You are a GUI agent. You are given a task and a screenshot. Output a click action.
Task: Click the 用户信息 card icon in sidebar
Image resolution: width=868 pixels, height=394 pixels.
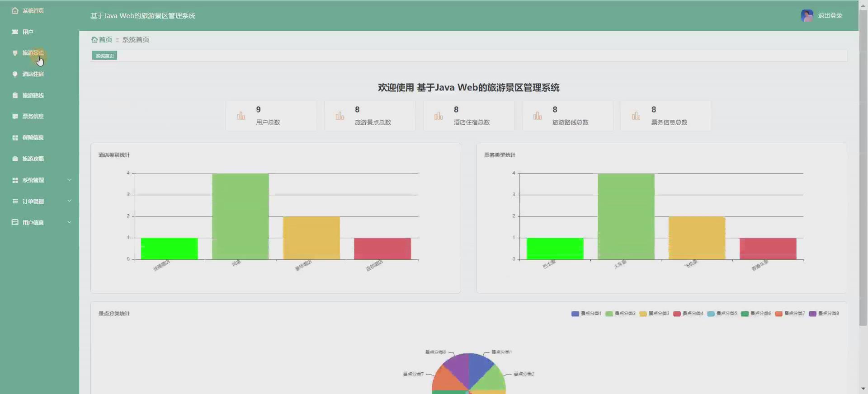point(15,222)
